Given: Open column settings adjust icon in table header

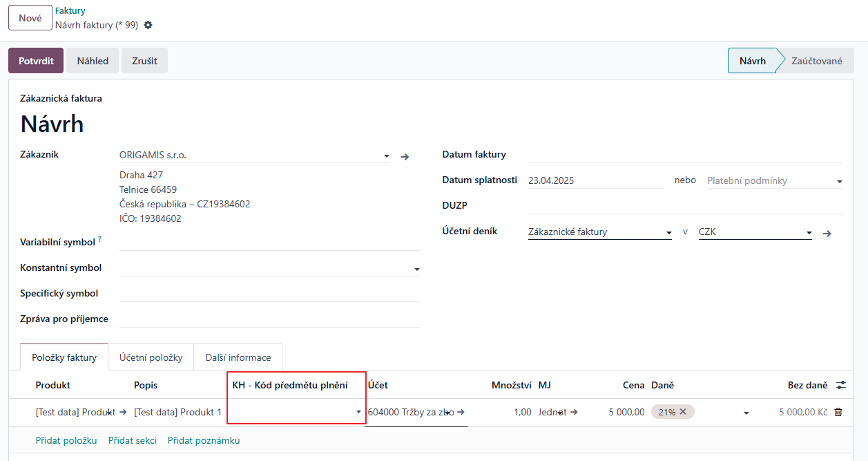Looking at the screenshot, I should [x=840, y=385].
